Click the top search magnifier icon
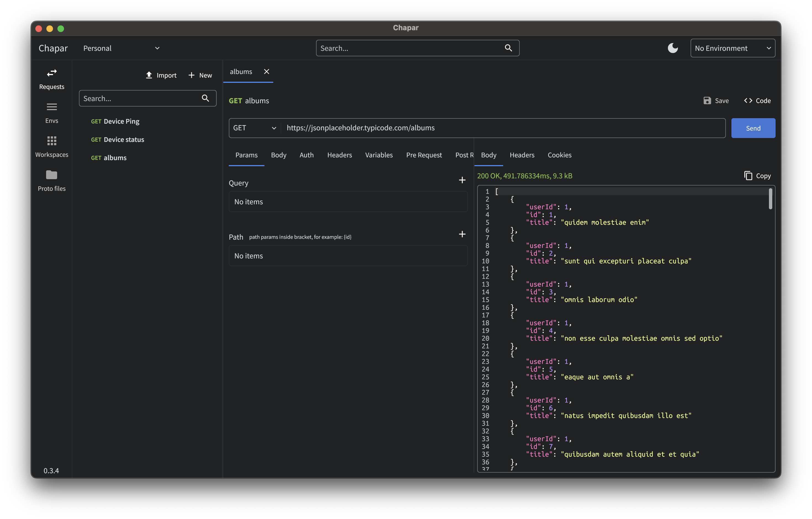Screen dimensions: 812x519 508,48
